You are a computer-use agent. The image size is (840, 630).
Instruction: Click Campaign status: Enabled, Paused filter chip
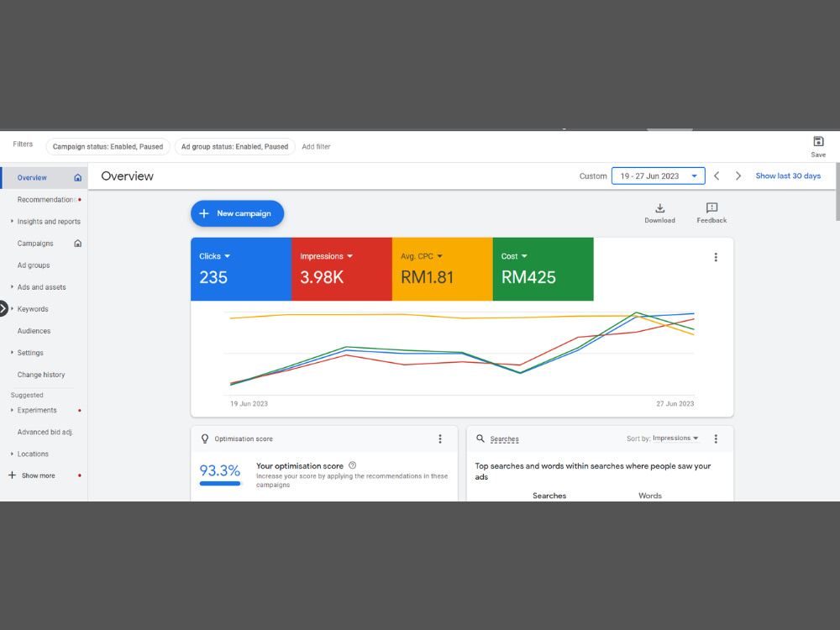tap(108, 147)
